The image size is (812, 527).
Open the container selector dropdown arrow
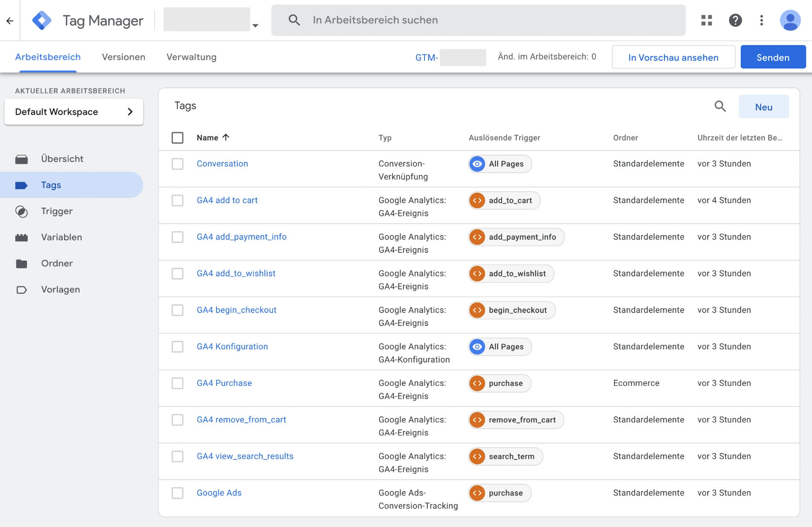pos(255,26)
